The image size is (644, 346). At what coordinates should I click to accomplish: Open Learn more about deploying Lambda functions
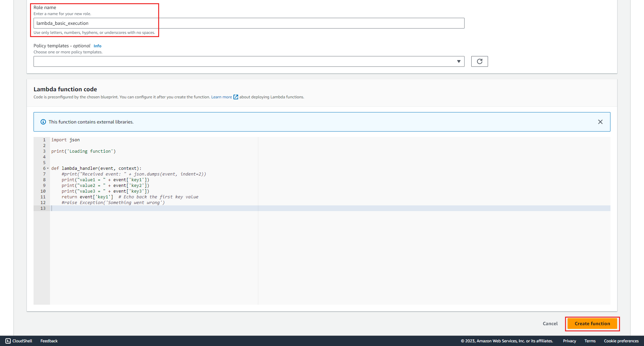pyautogui.click(x=221, y=97)
